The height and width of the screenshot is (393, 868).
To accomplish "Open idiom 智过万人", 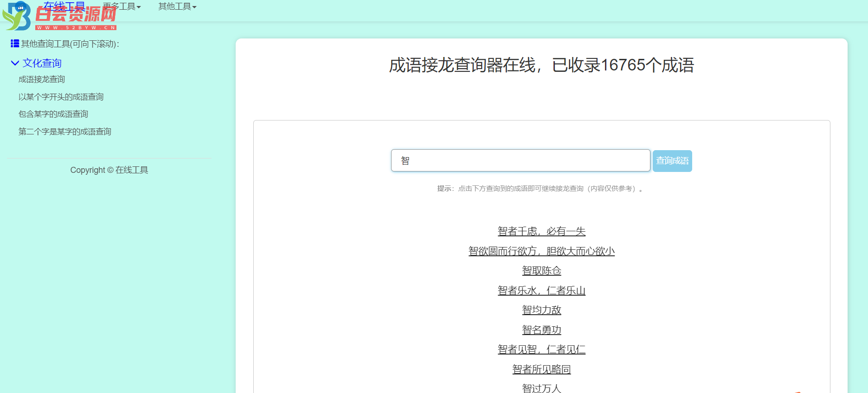I will click(x=541, y=388).
